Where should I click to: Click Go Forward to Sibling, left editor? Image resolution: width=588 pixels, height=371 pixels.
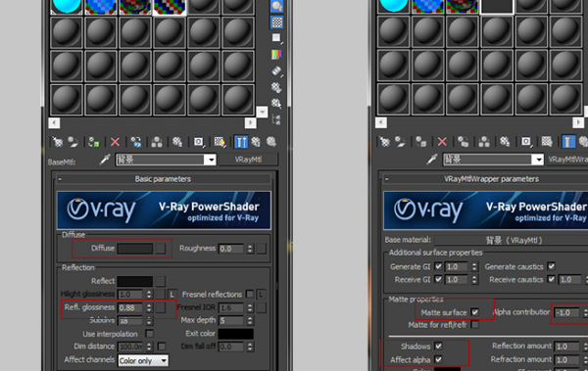pos(271,142)
